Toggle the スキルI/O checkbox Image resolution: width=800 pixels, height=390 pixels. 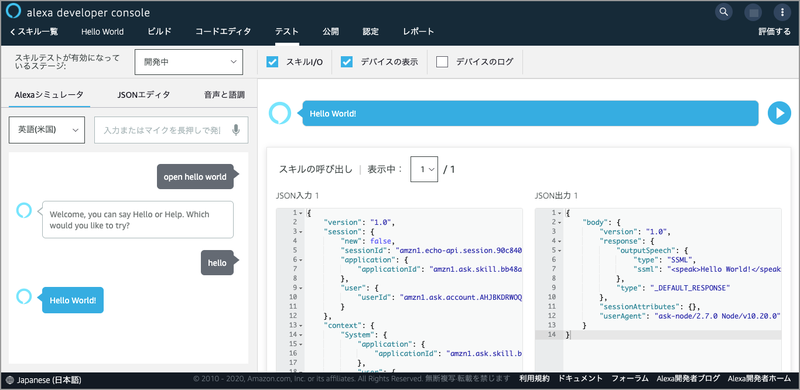[272, 62]
